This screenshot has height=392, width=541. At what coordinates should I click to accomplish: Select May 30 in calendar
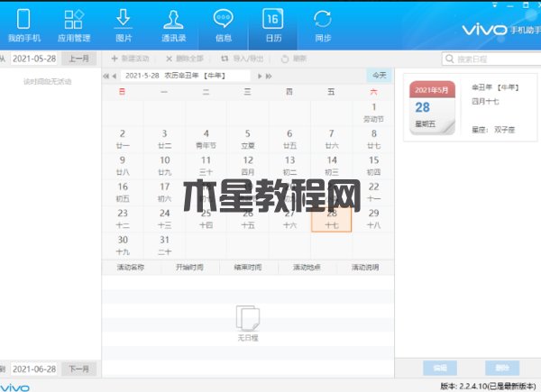123,245
